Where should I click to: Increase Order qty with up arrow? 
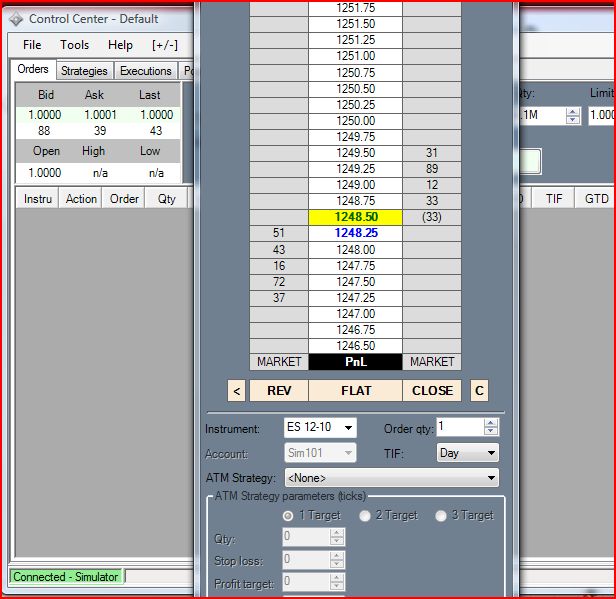[491, 423]
